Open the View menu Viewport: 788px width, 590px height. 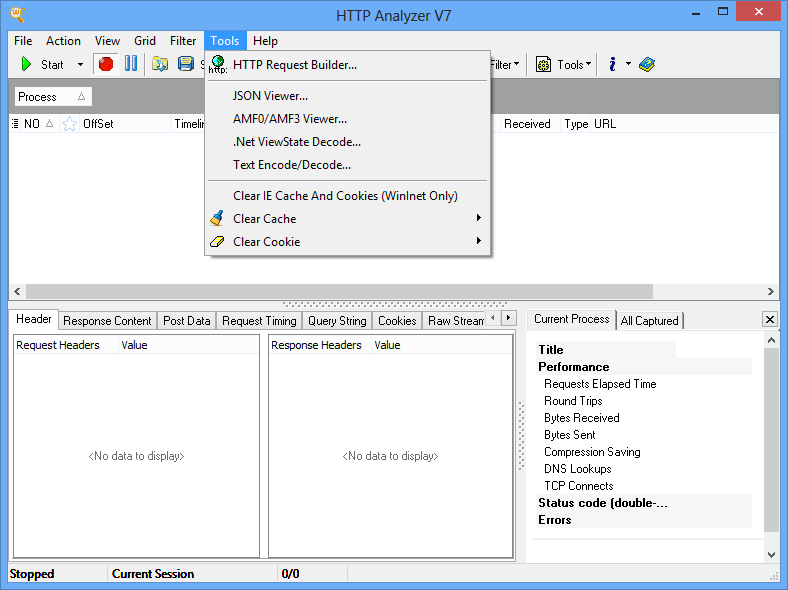coord(108,41)
